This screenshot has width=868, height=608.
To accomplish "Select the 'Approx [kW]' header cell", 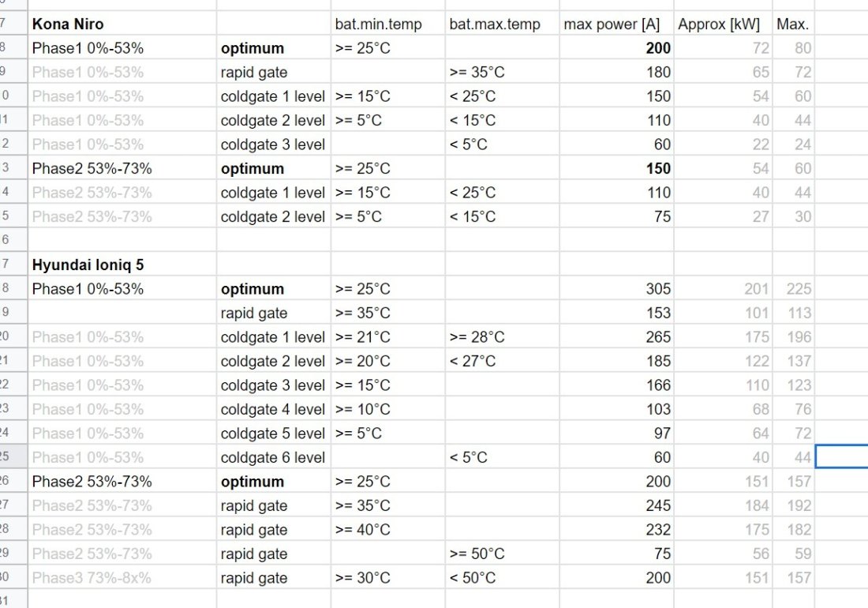I will click(723, 24).
